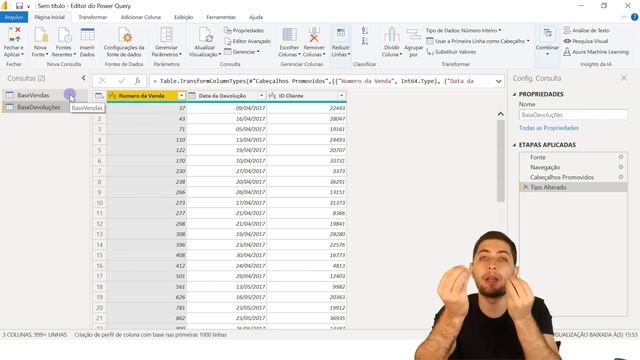
Task: Open Propriedades in Consulta group
Action: (244, 31)
